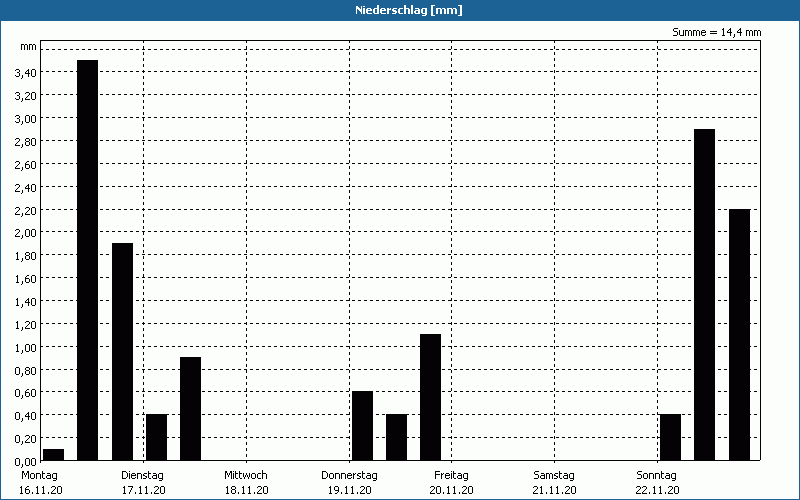The height and width of the screenshot is (500, 800).
Task: Click the 1,60 y-axis value
Action: click(x=26, y=279)
